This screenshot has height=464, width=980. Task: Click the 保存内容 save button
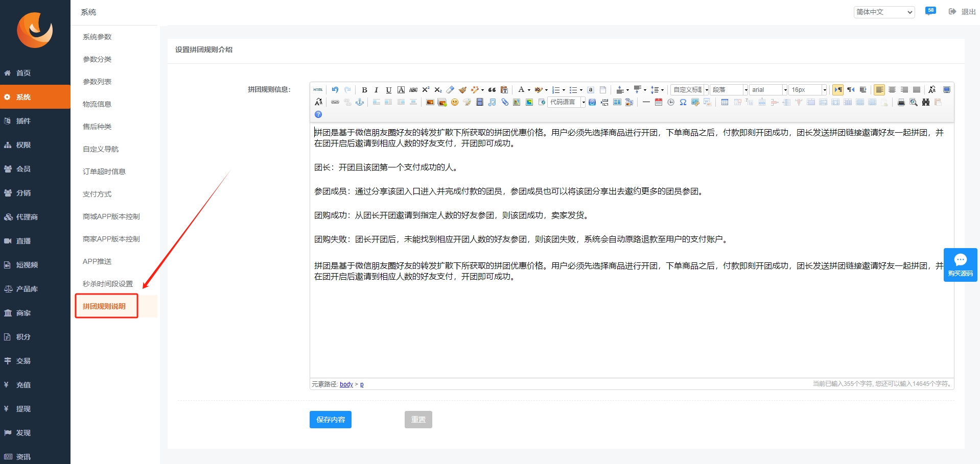(331, 420)
